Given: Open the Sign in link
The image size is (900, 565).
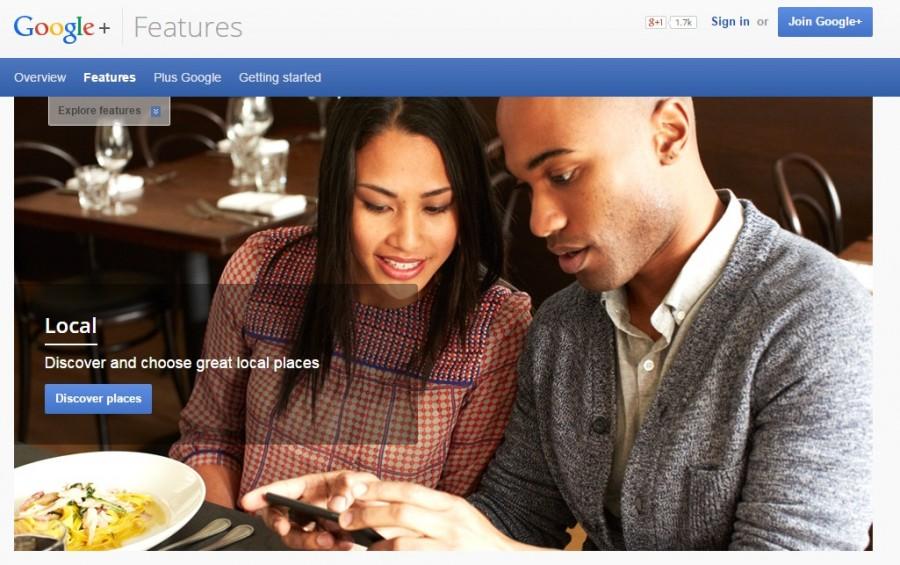Looking at the screenshot, I should 730,22.
